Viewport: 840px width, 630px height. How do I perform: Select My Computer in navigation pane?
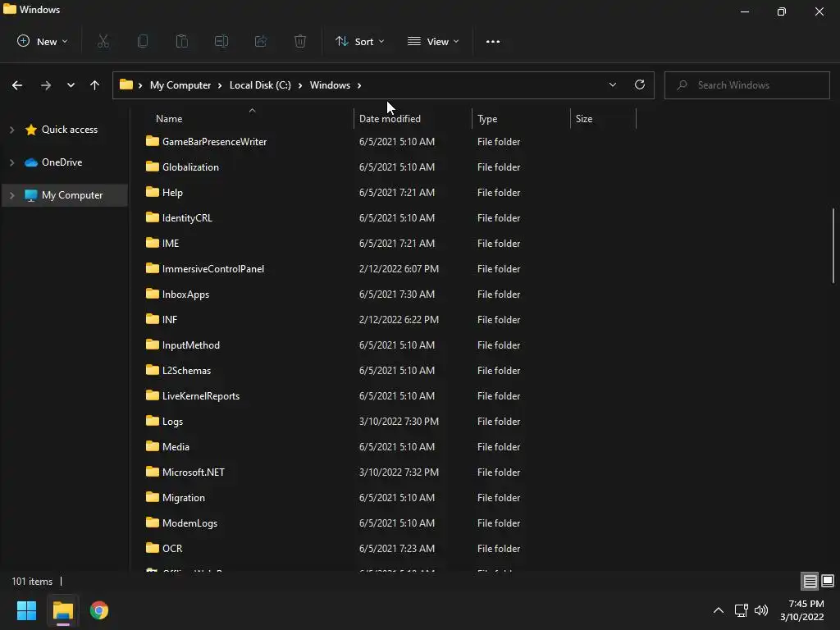(x=64, y=195)
